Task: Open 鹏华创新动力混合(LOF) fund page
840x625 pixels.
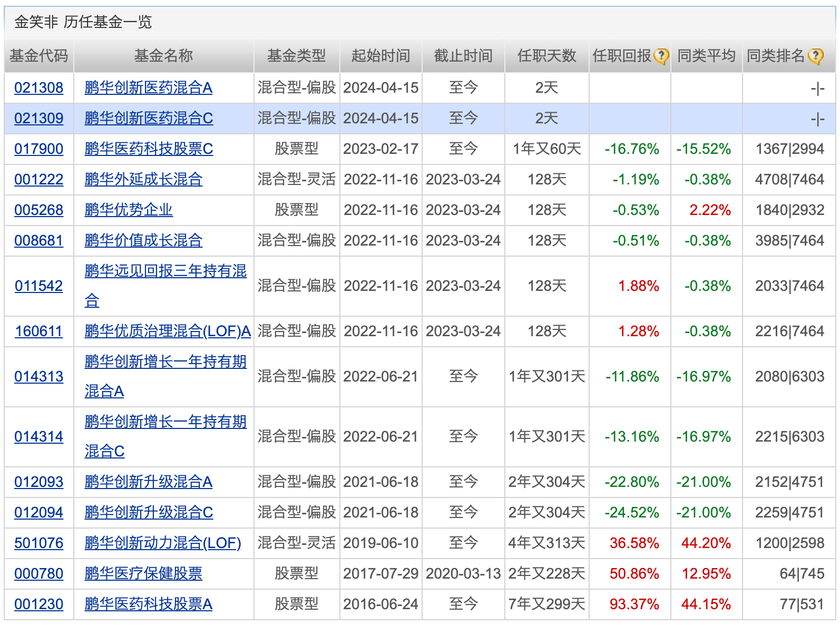Action: tap(163, 543)
